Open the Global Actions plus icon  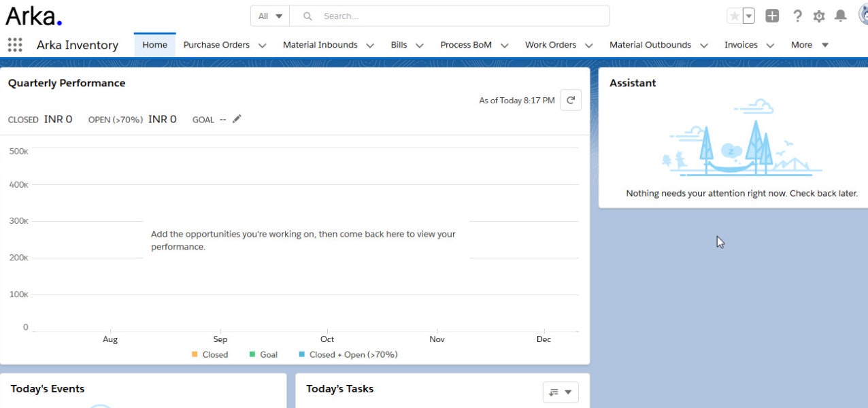click(772, 16)
